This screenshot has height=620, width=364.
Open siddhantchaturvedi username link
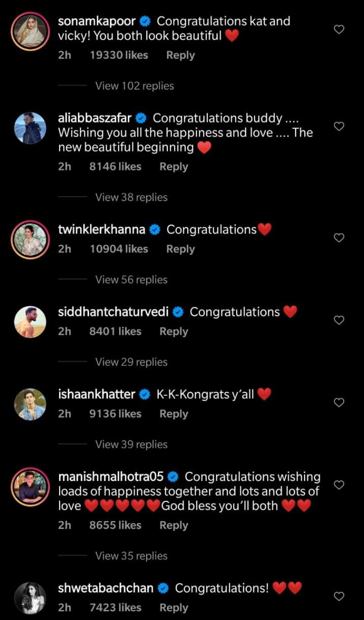click(114, 312)
